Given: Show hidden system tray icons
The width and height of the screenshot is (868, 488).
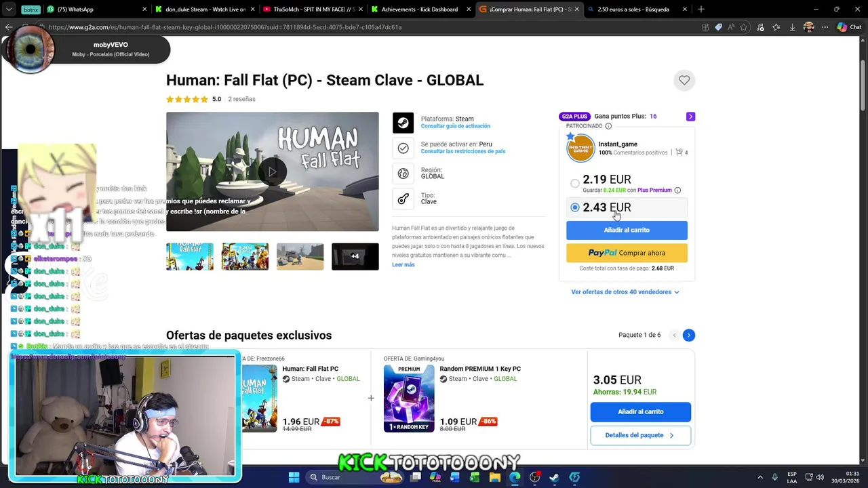Looking at the screenshot, I should [x=759, y=477].
